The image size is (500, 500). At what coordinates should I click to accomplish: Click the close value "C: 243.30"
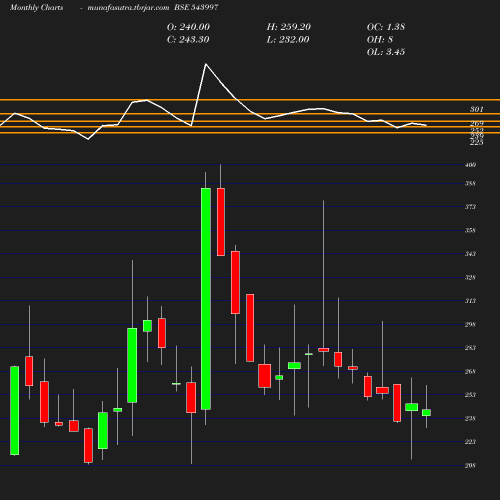point(188,40)
